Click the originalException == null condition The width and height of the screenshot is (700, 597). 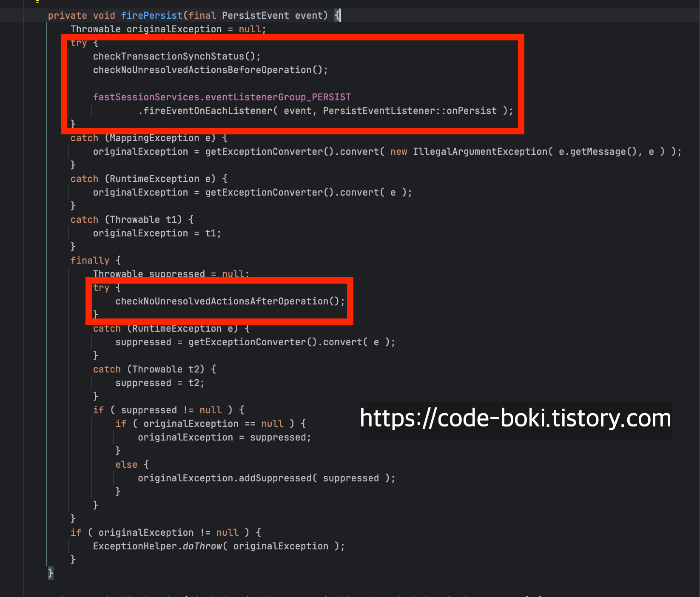pos(213,424)
